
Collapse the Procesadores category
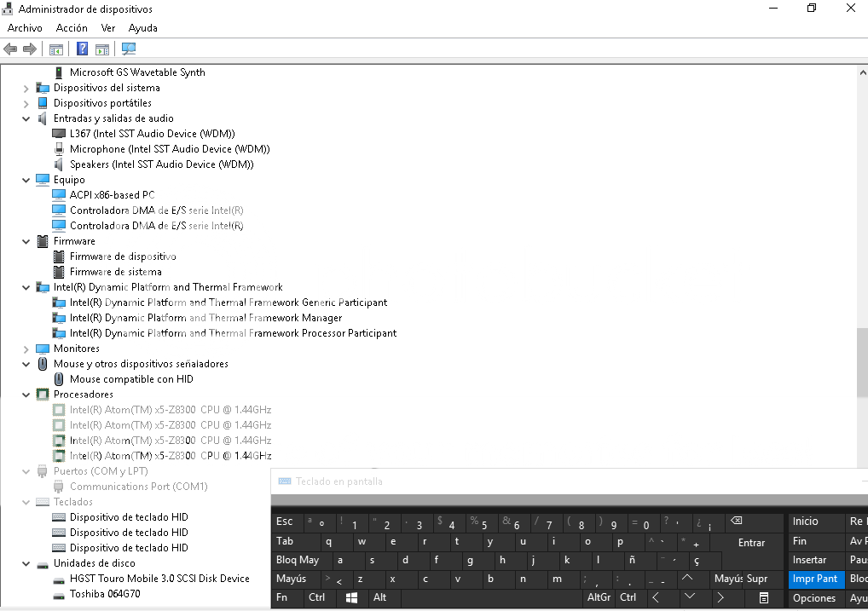26,395
